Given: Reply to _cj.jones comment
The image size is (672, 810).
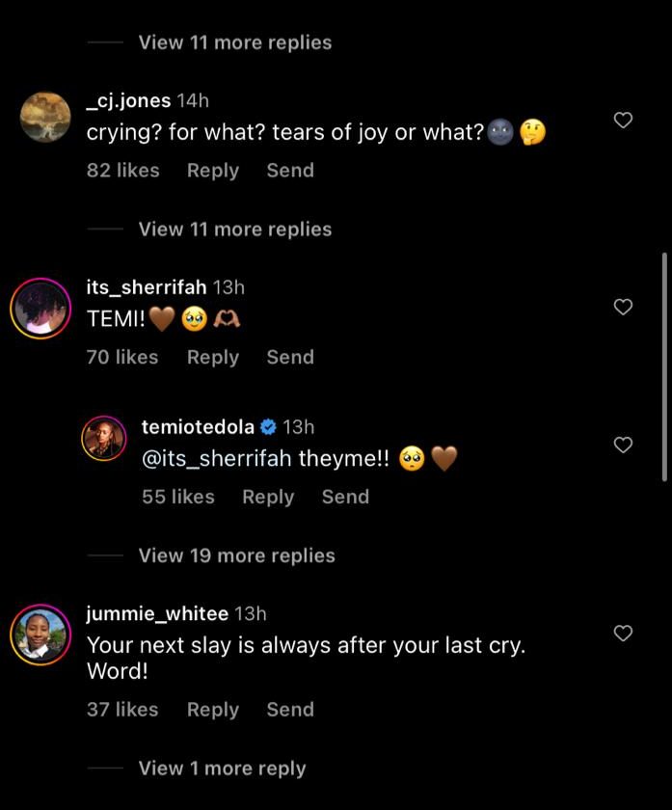Looking at the screenshot, I should point(212,171).
